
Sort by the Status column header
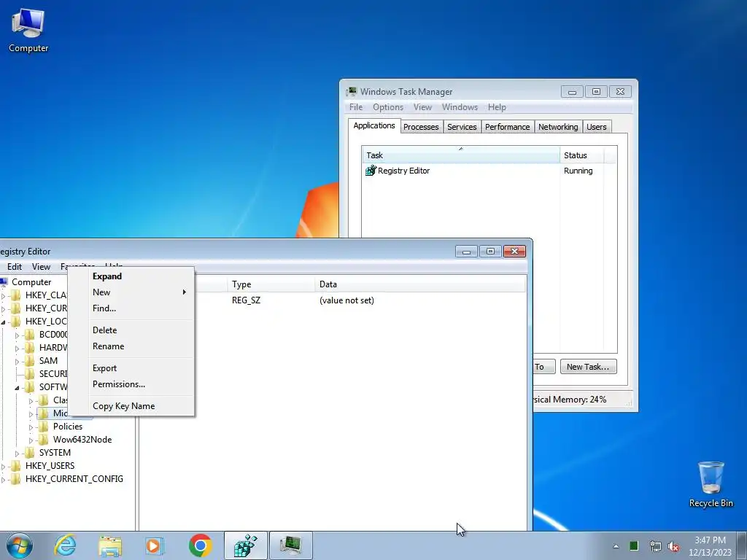(x=581, y=155)
